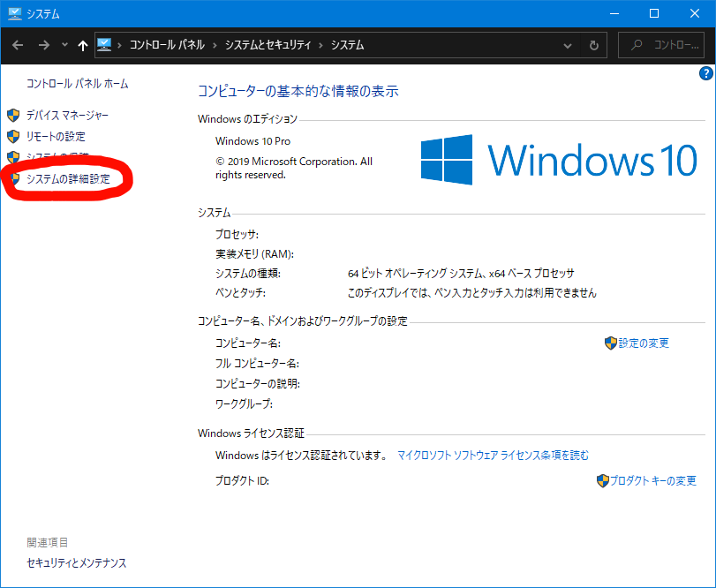Click フル コンピューター名: label
Screen dimensions: 716x588
[257, 364]
